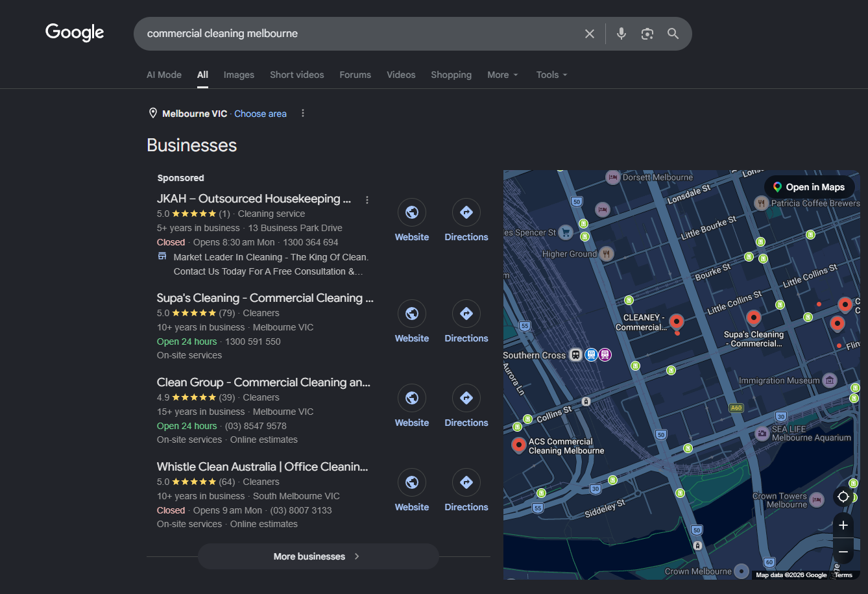The image size is (868, 594).
Task: Click the Choose area link
Action: pyautogui.click(x=260, y=114)
